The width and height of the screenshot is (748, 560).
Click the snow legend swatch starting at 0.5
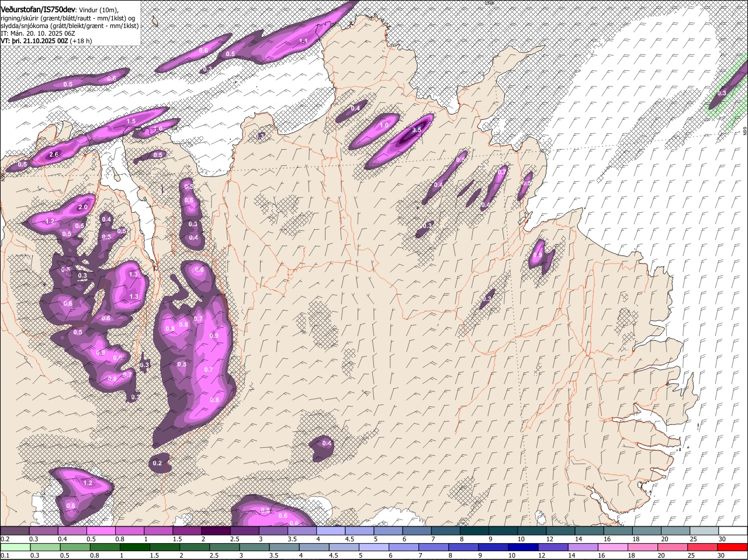101,531
